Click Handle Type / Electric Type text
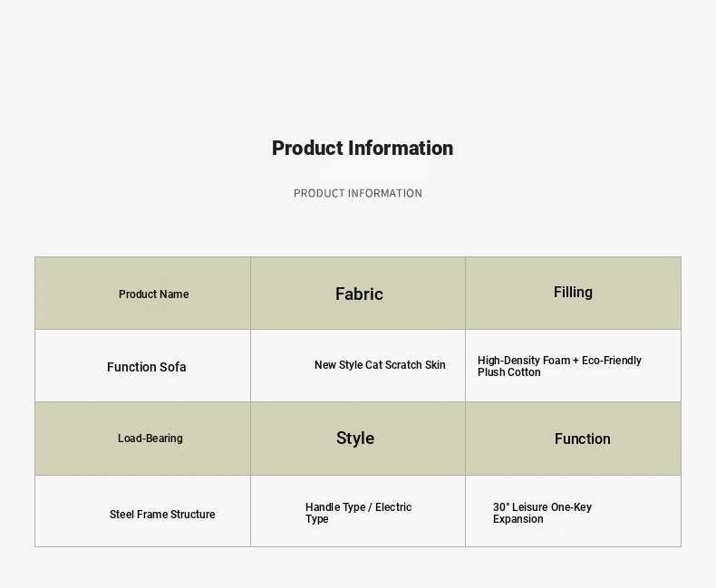The height and width of the screenshot is (588, 716). click(359, 513)
